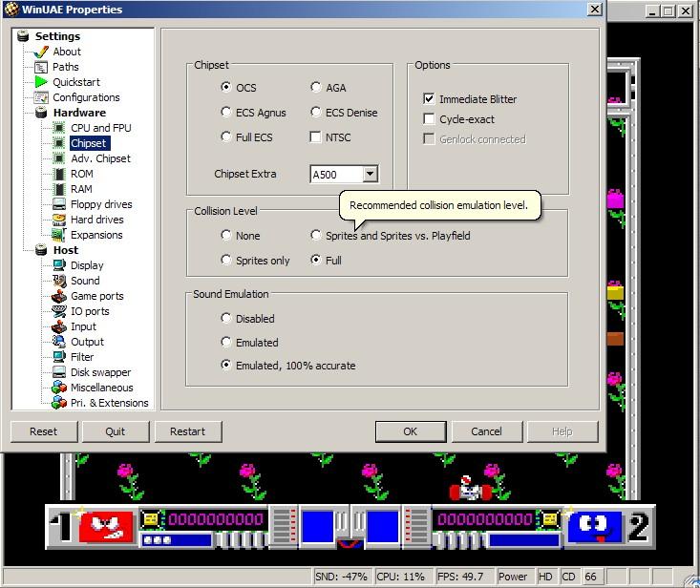Click the Paths icon in tree
The width and height of the screenshot is (700, 588).
click(x=41, y=68)
